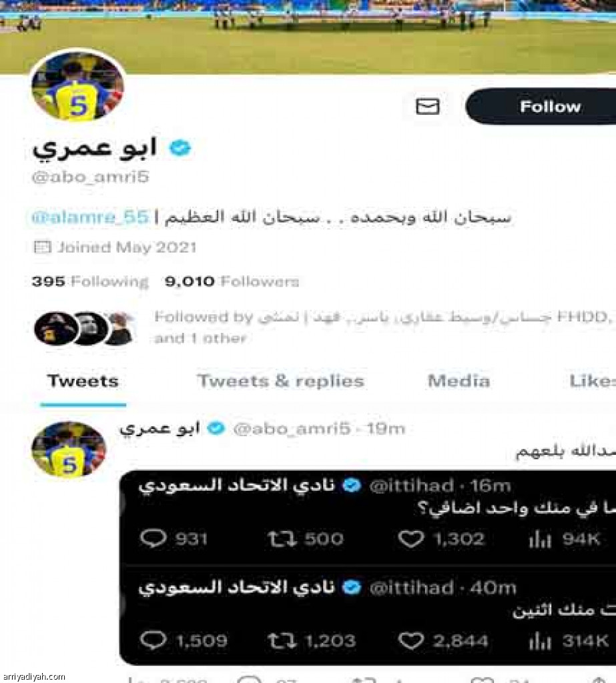
Task: Open the @alamre_55 mention link in bio
Action: pos(90,217)
